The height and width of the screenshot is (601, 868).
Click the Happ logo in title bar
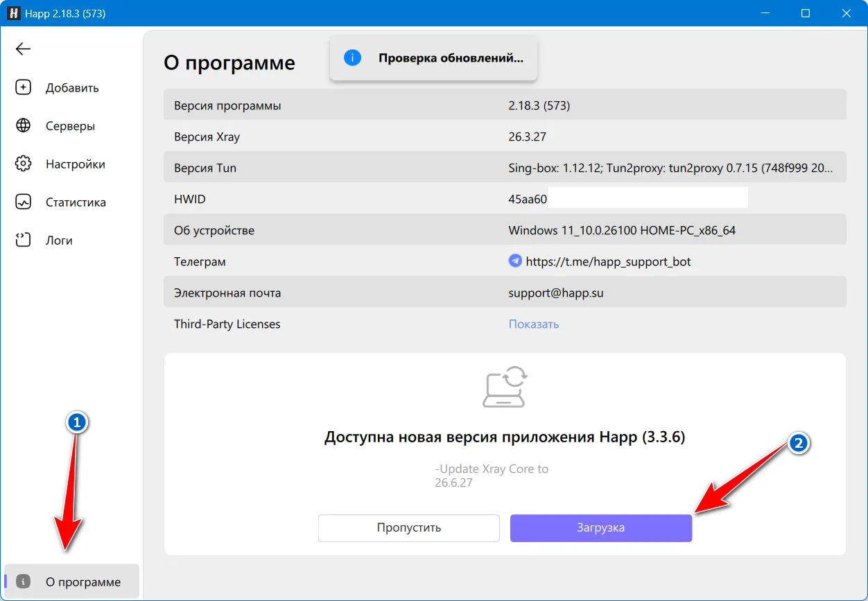pos(13,13)
